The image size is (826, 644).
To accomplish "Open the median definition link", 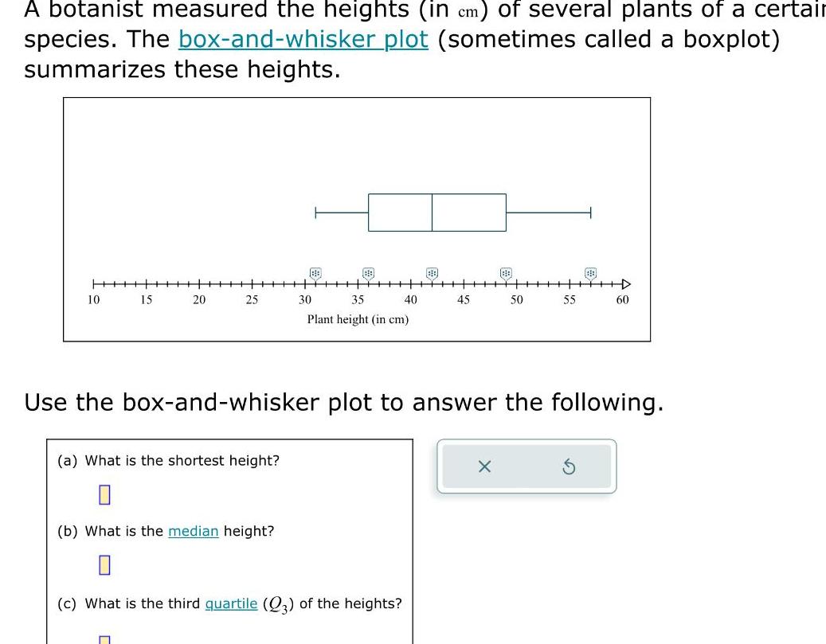I will coord(193,531).
